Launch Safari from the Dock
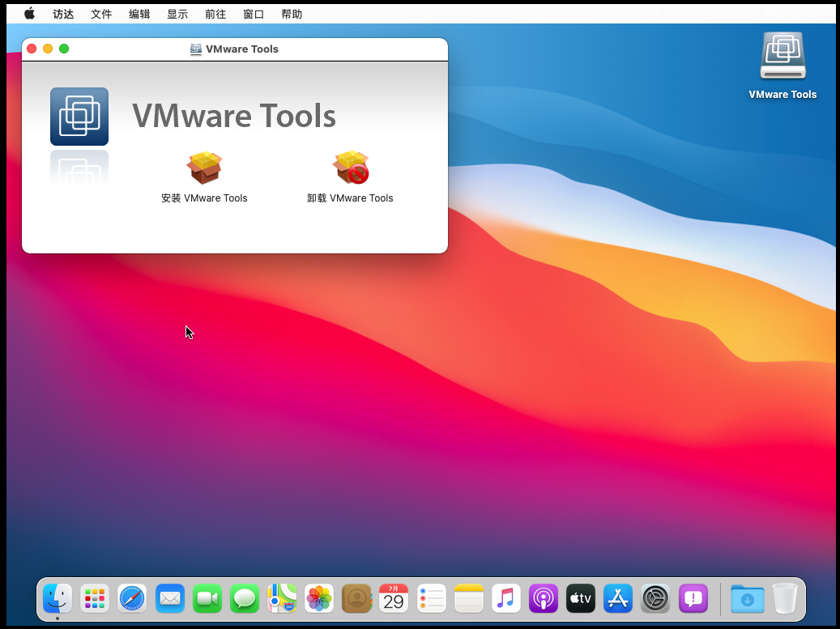Screen dimensions: 840x629 tap(132, 598)
